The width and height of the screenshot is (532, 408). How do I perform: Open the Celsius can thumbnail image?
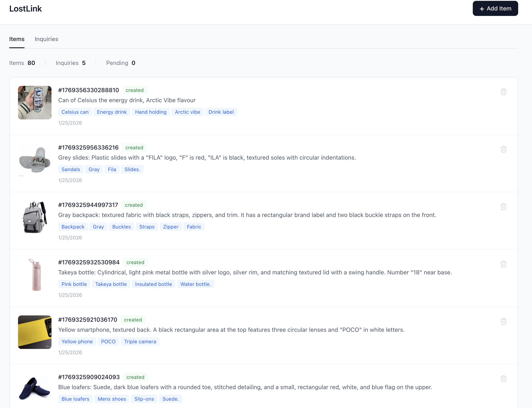tap(35, 102)
